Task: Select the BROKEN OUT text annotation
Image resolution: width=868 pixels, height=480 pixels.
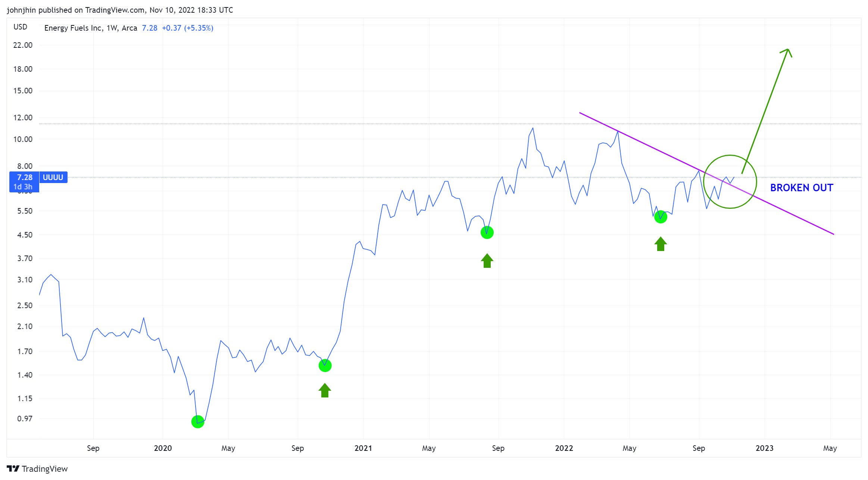Action: [802, 188]
